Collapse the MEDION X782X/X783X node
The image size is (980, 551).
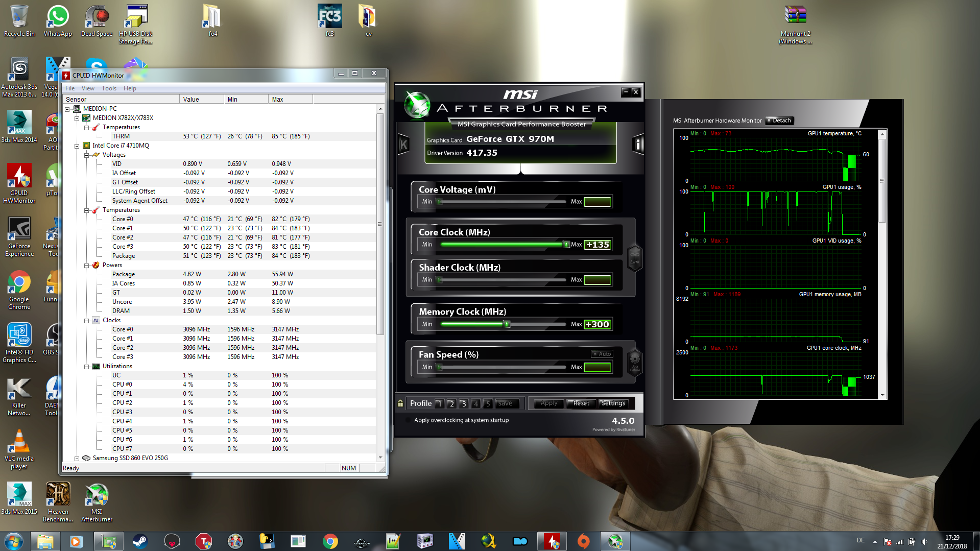[x=77, y=118]
